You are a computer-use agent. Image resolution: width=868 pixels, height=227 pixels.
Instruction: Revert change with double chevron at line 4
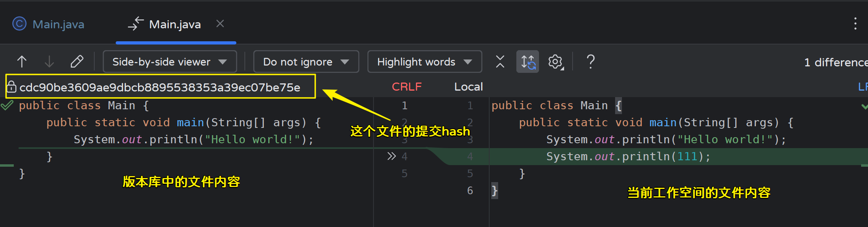point(391,156)
